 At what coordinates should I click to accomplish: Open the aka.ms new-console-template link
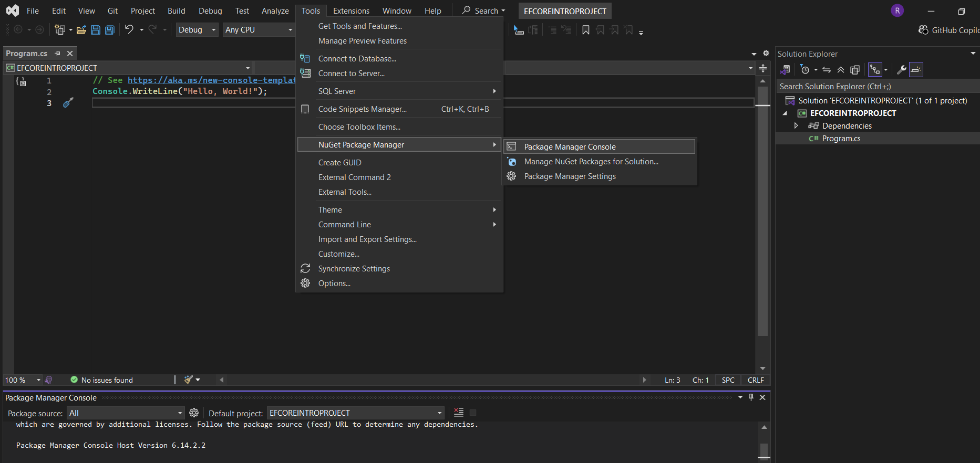(211, 80)
